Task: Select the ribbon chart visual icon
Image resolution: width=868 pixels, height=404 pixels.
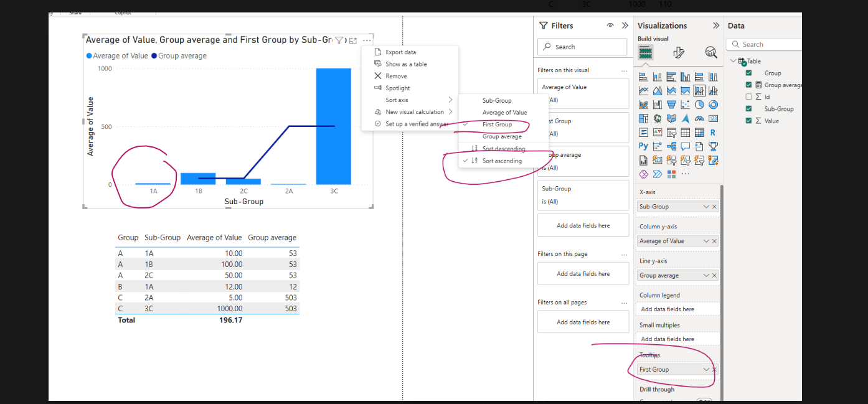Action: (x=643, y=105)
